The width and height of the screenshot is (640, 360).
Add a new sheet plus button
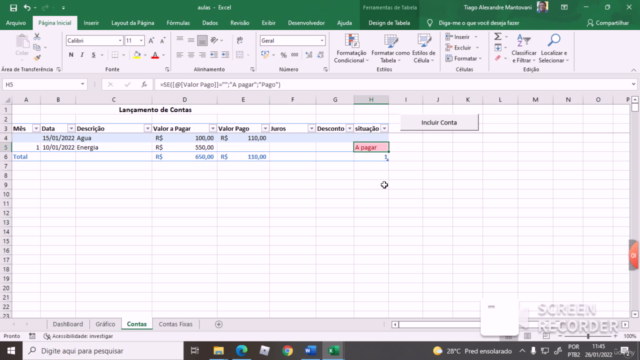[219, 324]
